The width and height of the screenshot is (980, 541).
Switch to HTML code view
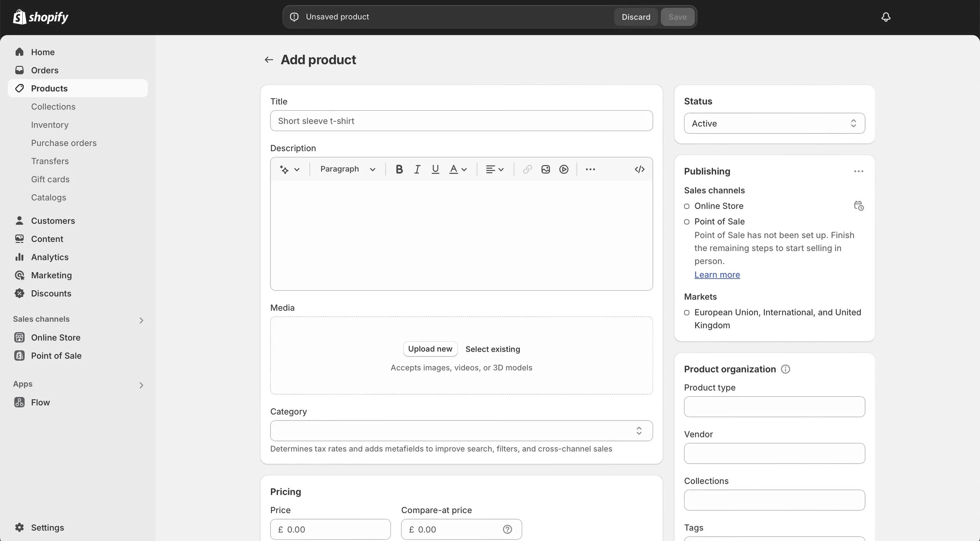click(x=639, y=169)
